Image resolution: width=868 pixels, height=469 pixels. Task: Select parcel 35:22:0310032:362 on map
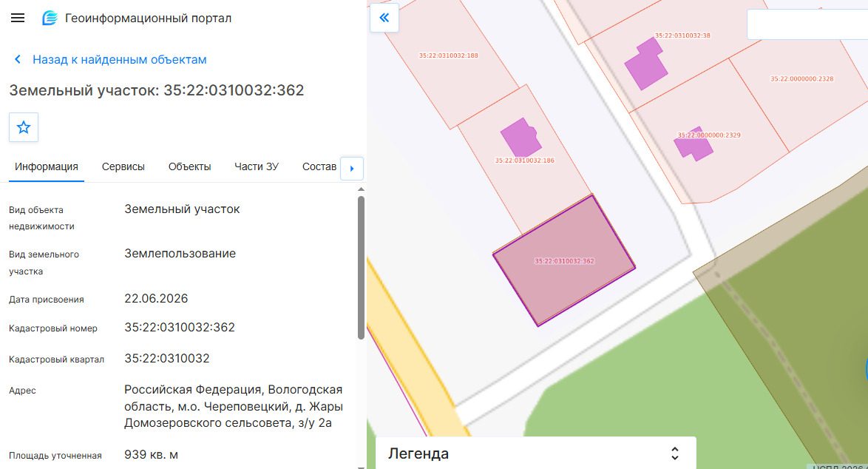[x=564, y=261]
